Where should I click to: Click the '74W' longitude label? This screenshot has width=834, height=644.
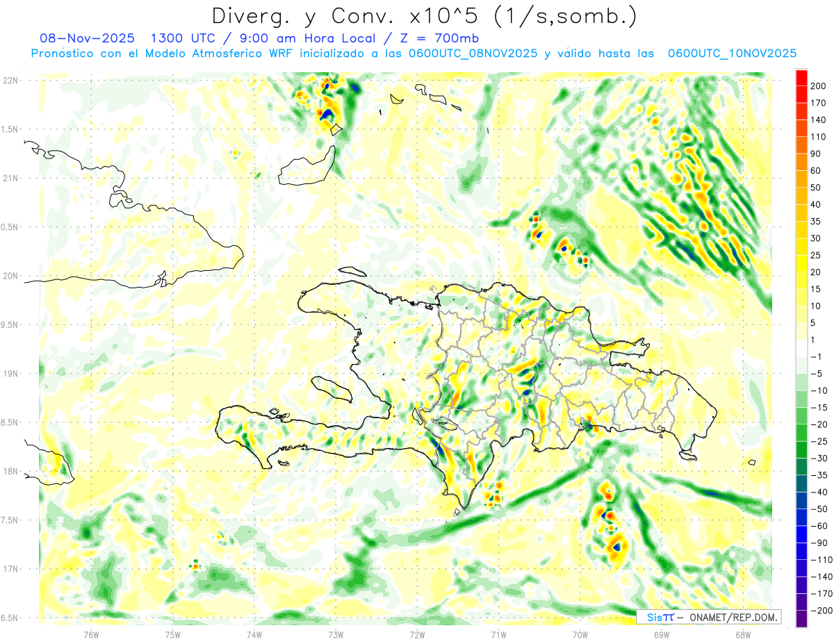coord(254,634)
